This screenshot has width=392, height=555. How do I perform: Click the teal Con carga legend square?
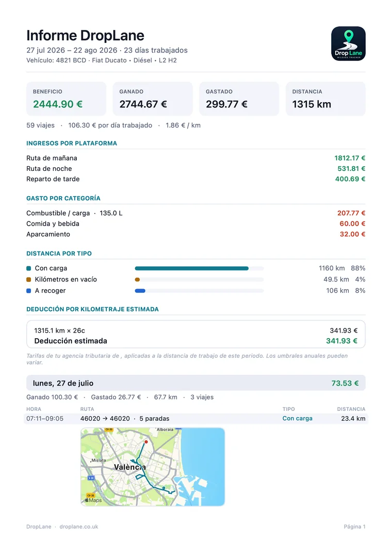(29, 268)
